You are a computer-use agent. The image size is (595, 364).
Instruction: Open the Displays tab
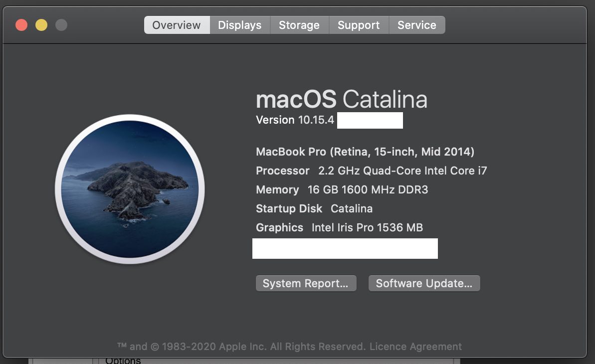[x=240, y=25]
